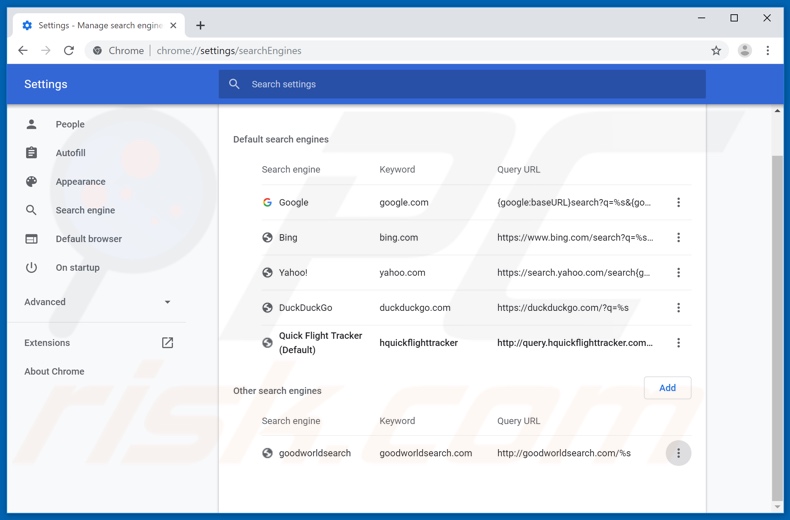
Task: Click the globe icon beside Yahoo!
Action: tap(267, 273)
